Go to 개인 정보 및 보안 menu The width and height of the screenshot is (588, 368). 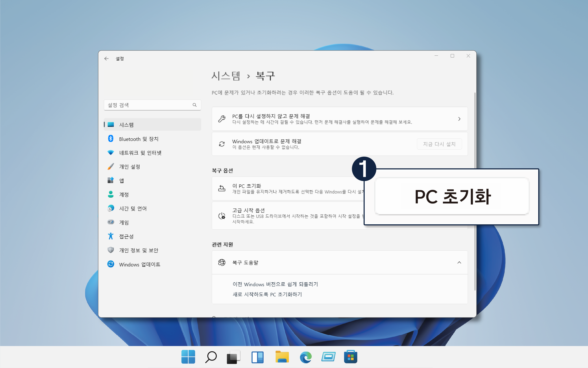(x=139, y=250)
